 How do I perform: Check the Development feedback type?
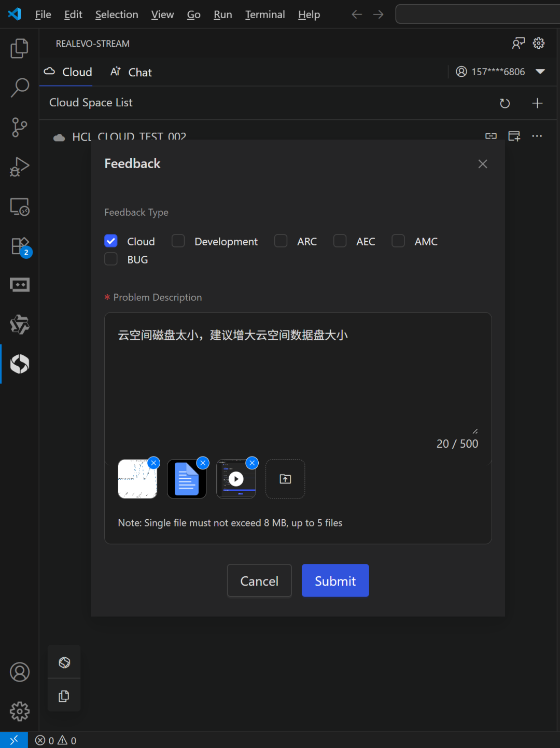click(178, 241)
